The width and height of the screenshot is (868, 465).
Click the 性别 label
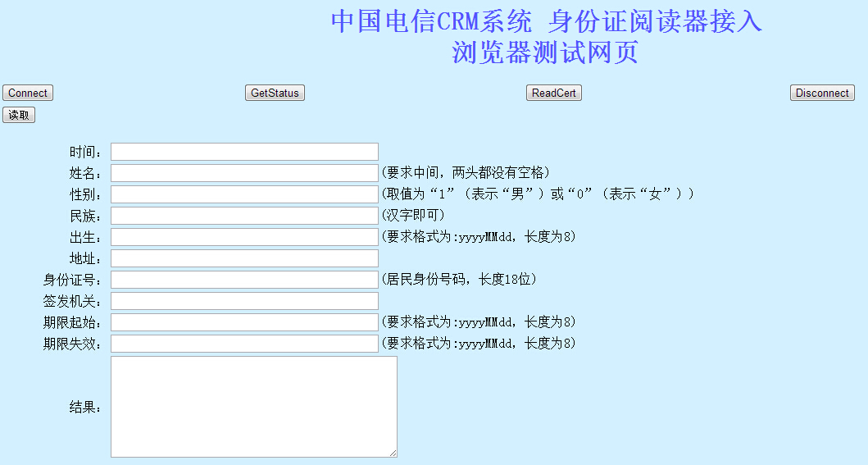tap(86, 195)
